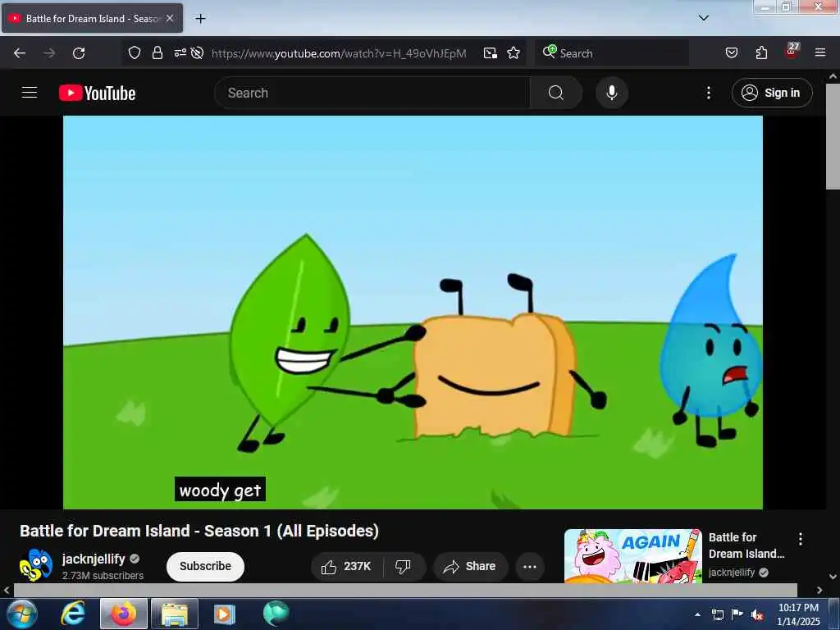Open the clock showing 10:17 PM
This screenshot has height=630, width=840.
[797, 614]
